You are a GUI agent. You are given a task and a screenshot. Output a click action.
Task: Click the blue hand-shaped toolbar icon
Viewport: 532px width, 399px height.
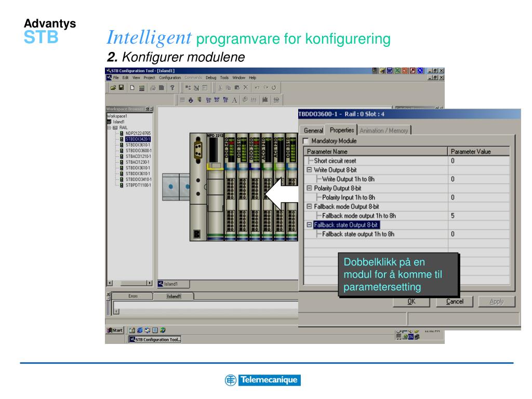tap(191, 100)
